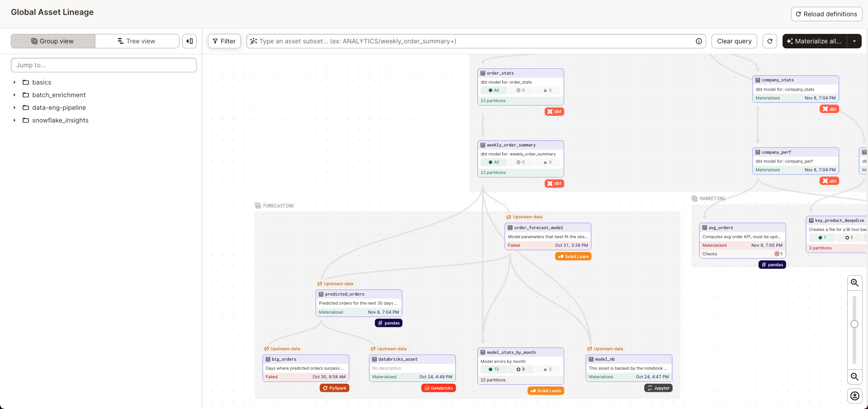Open the Filter dropdown
The image size is (868, 409).
(x=224, y=41)
